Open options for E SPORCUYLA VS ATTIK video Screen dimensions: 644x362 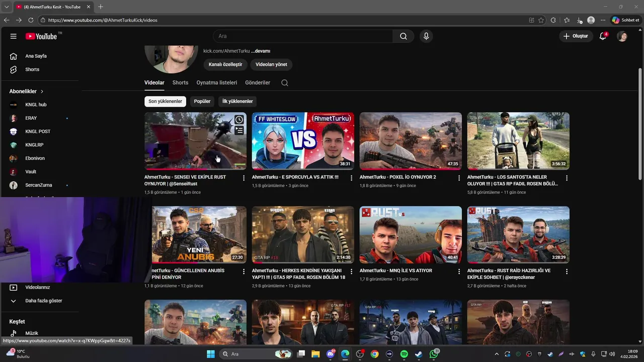pyautogui.click(x=351, y=178)
